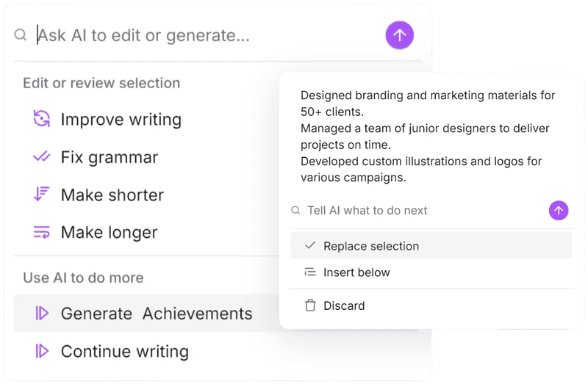This screenshot has width=588, height=387.
Task: Choose Generate Achievements option
Action: click(x=156, y=314)
